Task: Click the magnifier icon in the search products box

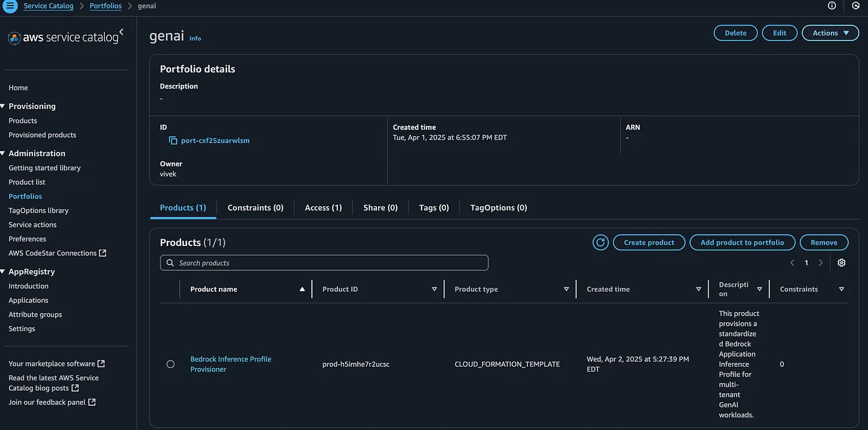Action: point(170,263)
